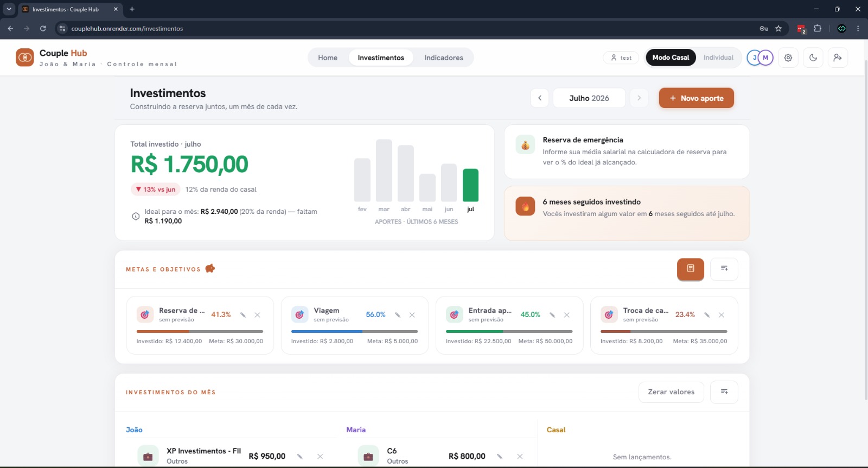Viewport: 868px width, 468px height.
Task: Click the flame streak icon
Action: click(x=525, y=206)
